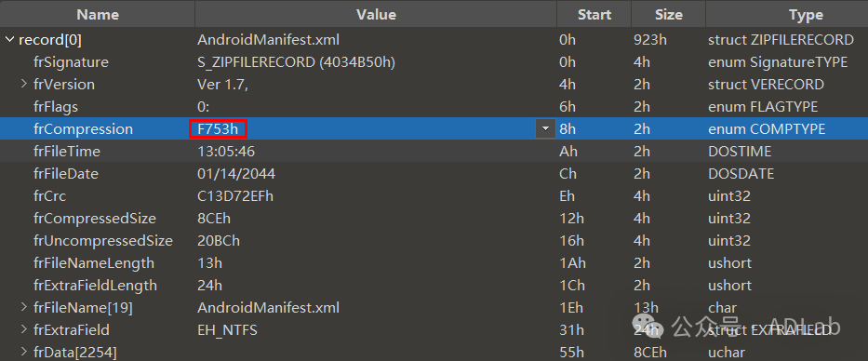Select the frSignature row
This screenshot has height=361, width=868.
click(x=434, y=62)
